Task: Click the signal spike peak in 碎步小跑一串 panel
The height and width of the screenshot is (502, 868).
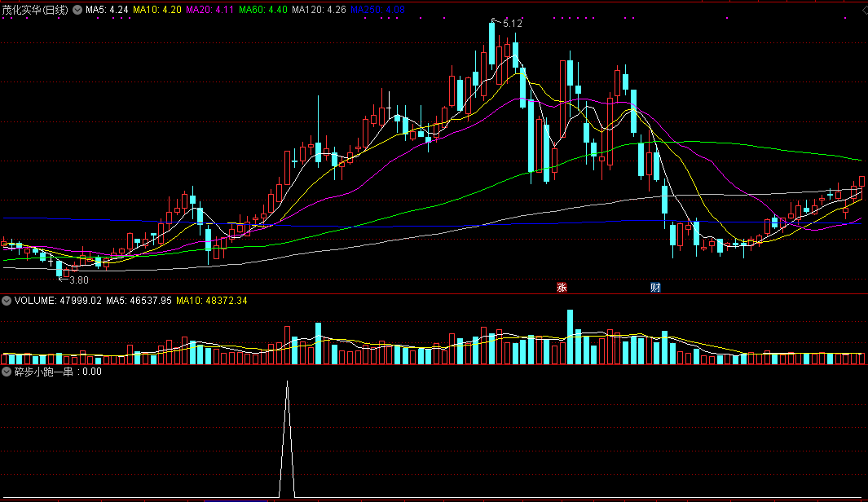Action: [287, 382]
